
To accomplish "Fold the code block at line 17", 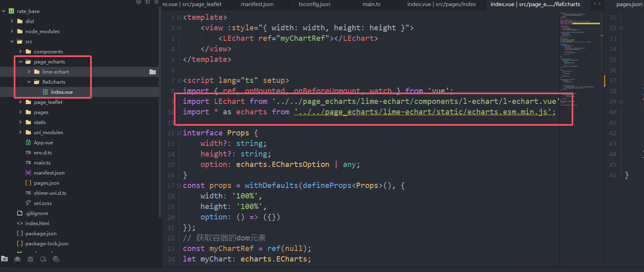I will click(179, 186).
